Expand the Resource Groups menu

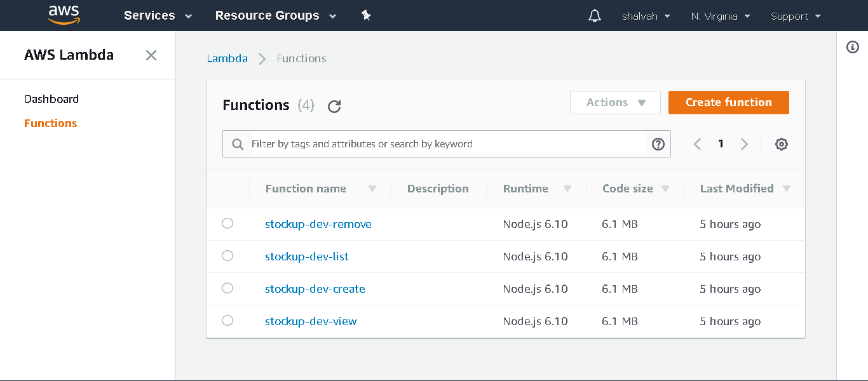coord(276,16)
